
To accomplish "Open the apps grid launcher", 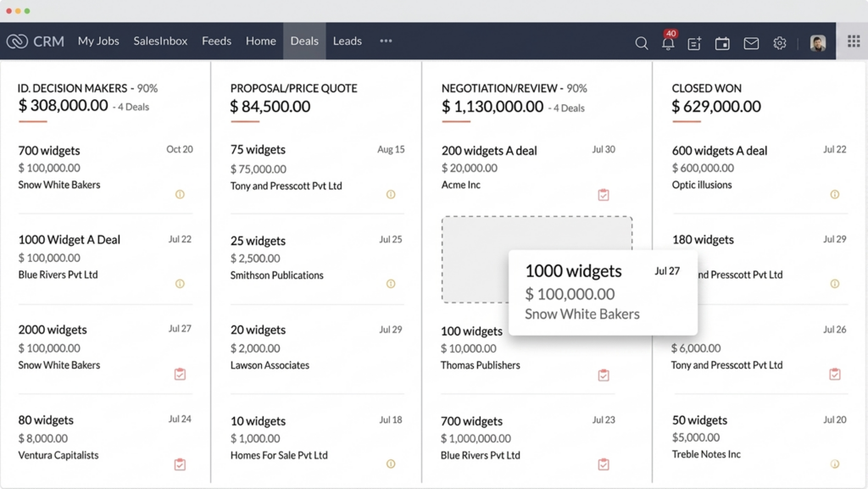I will tap(853, 41).
